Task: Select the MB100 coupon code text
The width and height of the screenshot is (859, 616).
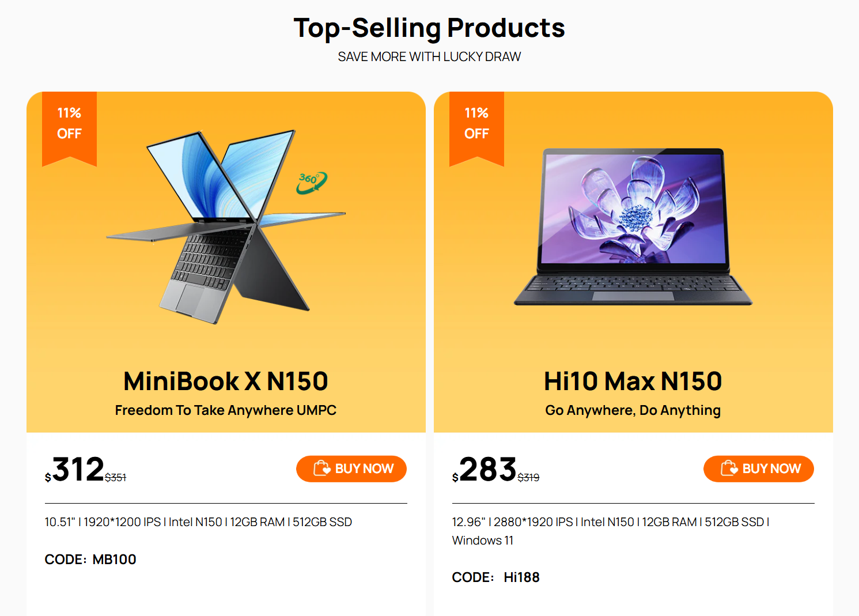Action: (x=114, y=560)
